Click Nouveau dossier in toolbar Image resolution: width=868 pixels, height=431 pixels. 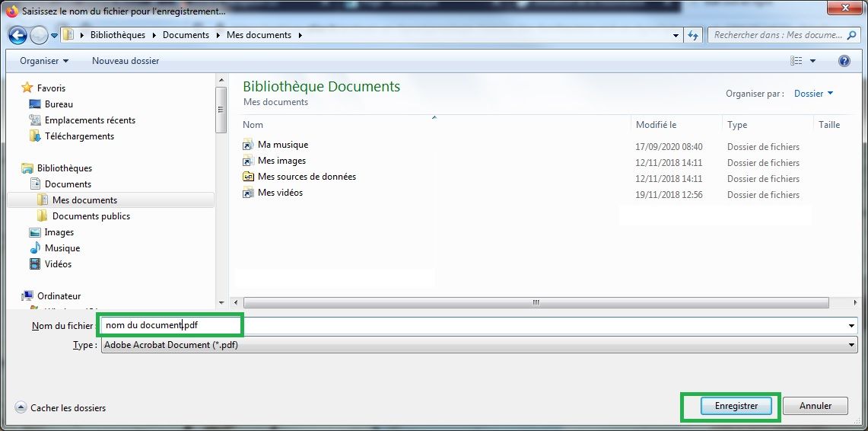point(126,61)
